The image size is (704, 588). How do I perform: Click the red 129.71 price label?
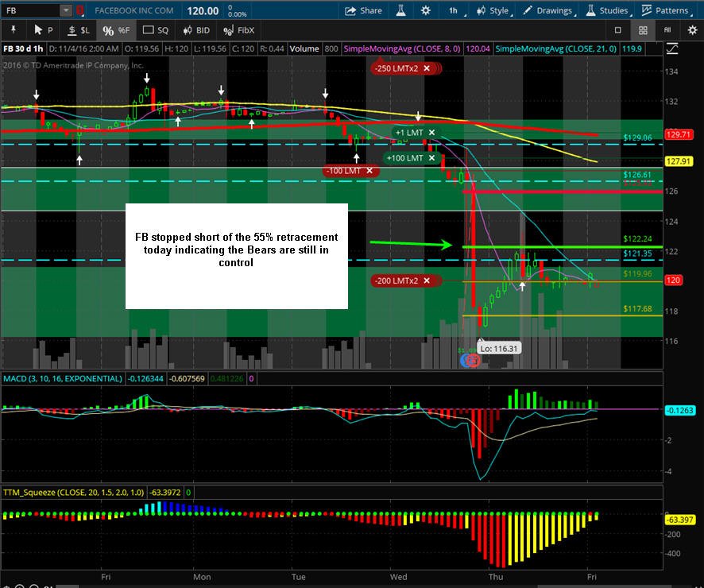[x=679, y=134]
